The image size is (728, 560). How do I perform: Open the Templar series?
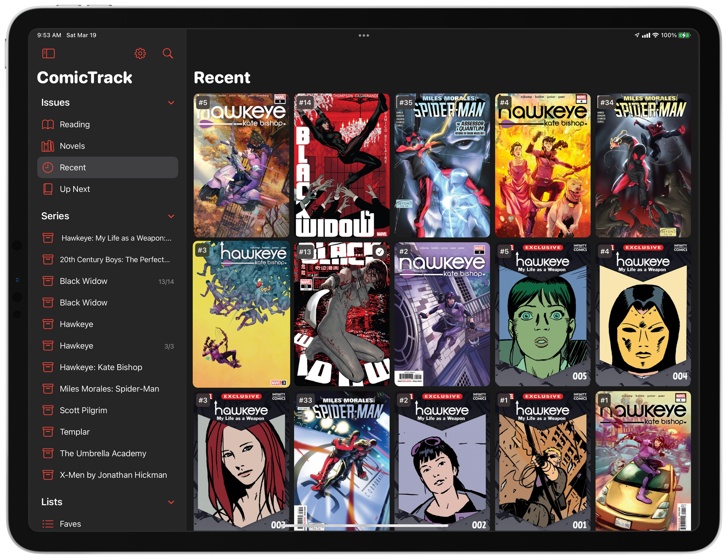coord(108,432)
